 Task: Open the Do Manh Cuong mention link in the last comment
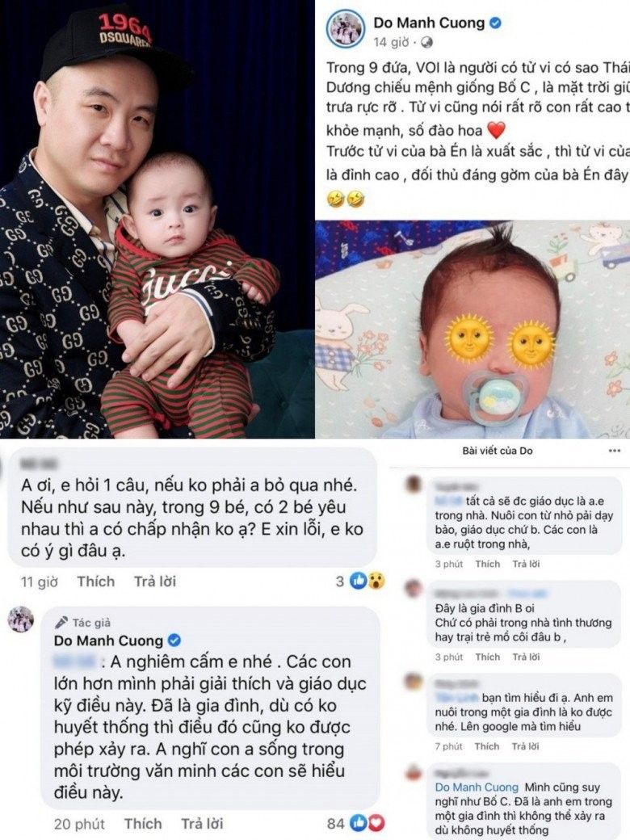pyautogui.click(x=477, y=787)
